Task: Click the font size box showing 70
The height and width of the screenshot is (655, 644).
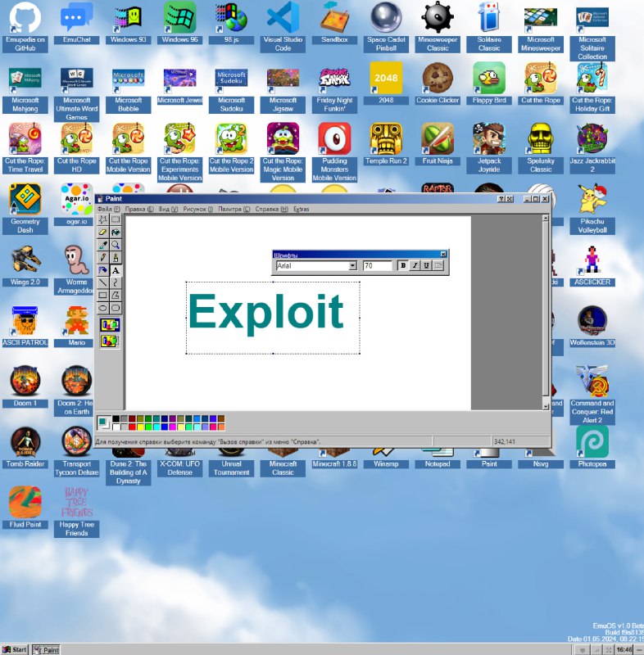Action: click(x=377, y=266)
